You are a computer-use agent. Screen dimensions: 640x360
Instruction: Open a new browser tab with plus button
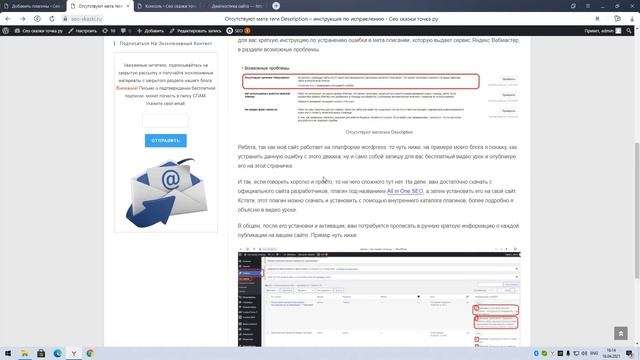276,6
